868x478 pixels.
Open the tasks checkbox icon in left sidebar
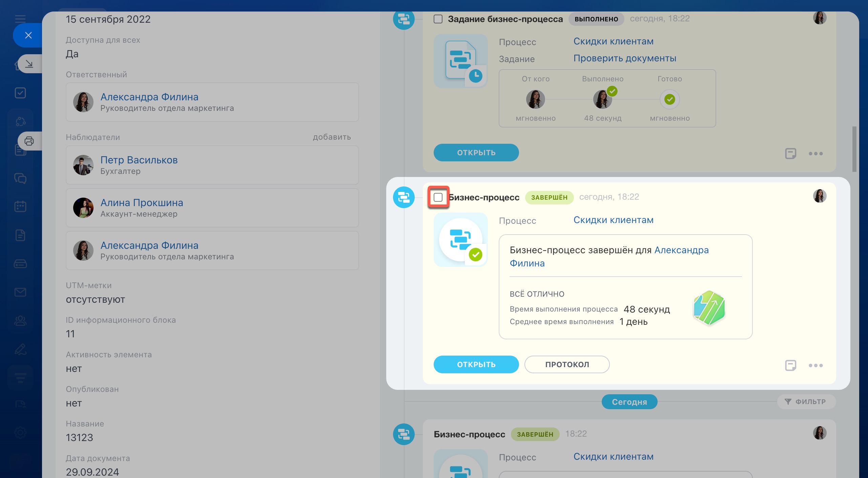click(20, 93)
